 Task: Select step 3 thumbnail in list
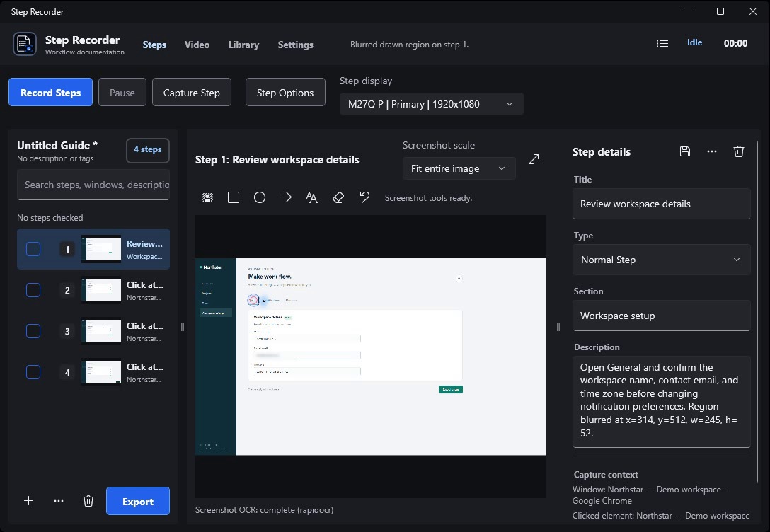tap(101, 331)
